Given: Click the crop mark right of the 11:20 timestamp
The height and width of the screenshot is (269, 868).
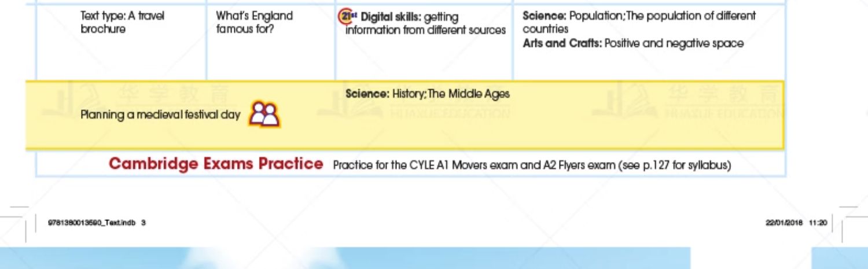Looking at the screenshot, I should point(849,219).
